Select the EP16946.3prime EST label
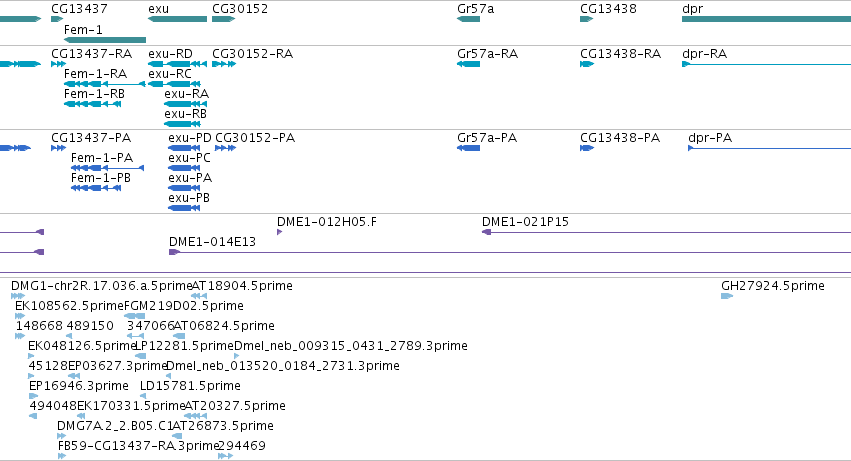This screenshot has width=851, height=461. pos(79,386)
